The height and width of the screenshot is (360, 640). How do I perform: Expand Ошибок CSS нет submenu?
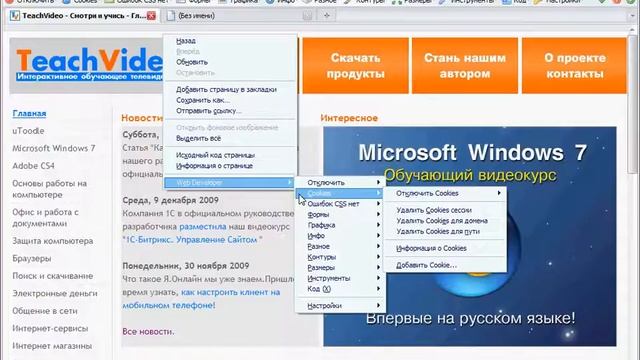(340, 204)
